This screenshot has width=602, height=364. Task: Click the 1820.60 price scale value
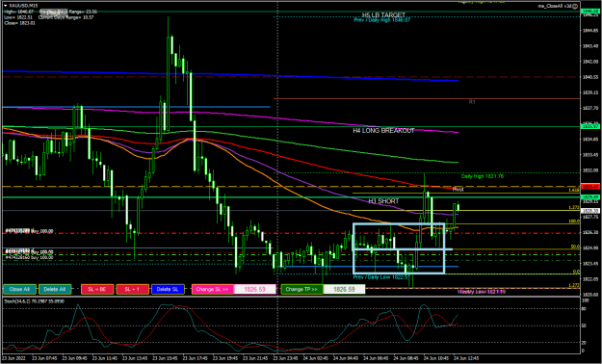coord(590,295)
